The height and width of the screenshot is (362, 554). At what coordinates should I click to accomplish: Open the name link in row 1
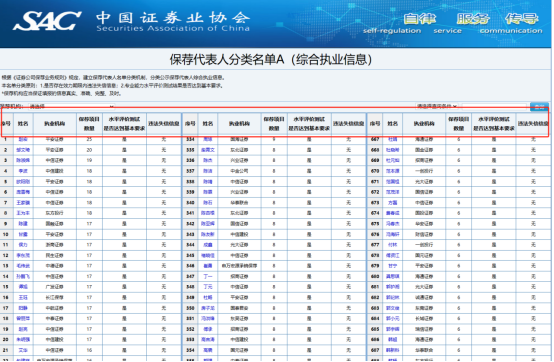pos(23,140)
